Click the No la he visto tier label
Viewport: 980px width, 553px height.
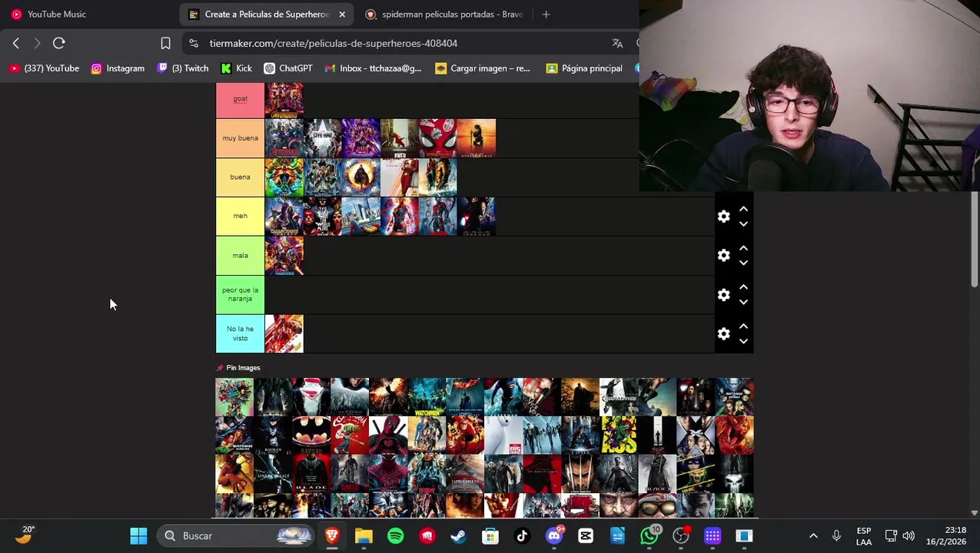[240, 334]
